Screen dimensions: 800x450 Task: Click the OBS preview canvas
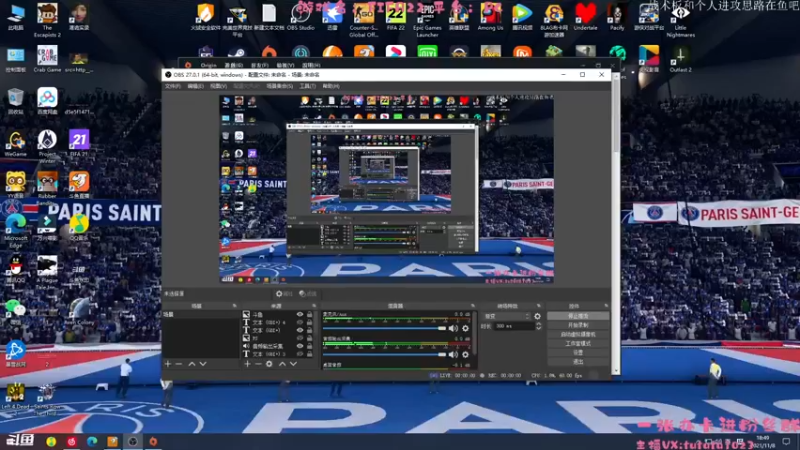click(x=387, y=189)
